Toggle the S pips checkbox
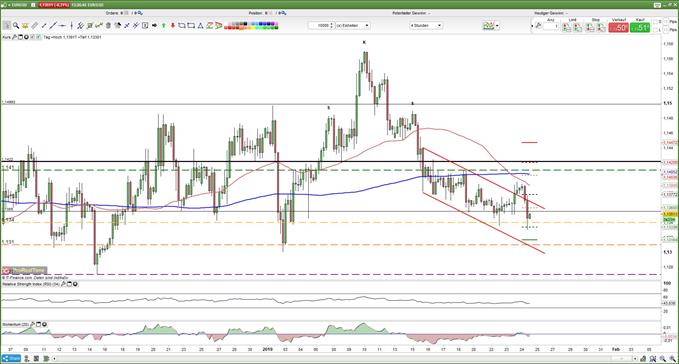 655,22
